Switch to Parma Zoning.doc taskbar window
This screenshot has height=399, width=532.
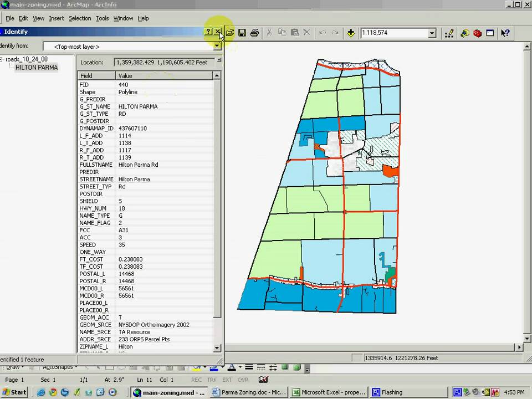click(249, 392)
